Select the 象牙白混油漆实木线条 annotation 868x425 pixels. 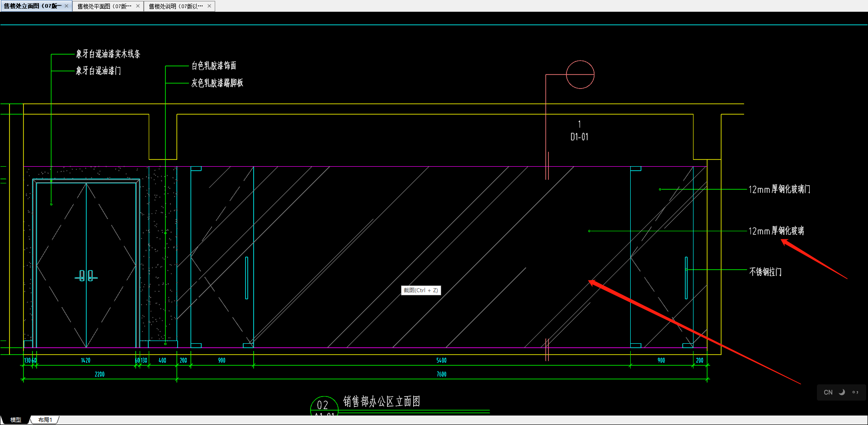point(108,54)
